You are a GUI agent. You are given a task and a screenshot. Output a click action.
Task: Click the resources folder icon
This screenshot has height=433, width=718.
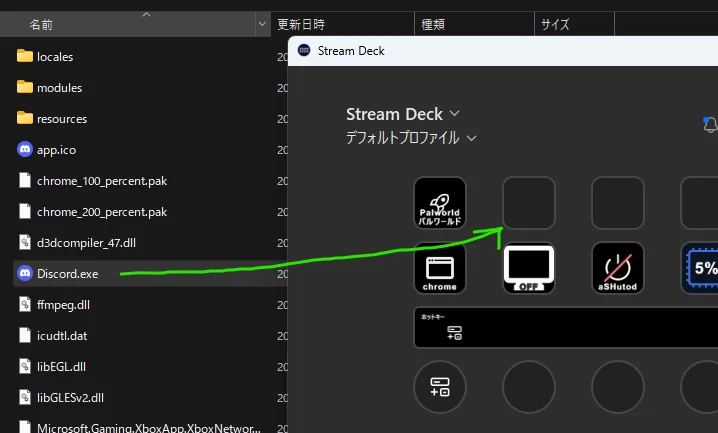coord(25,118)
